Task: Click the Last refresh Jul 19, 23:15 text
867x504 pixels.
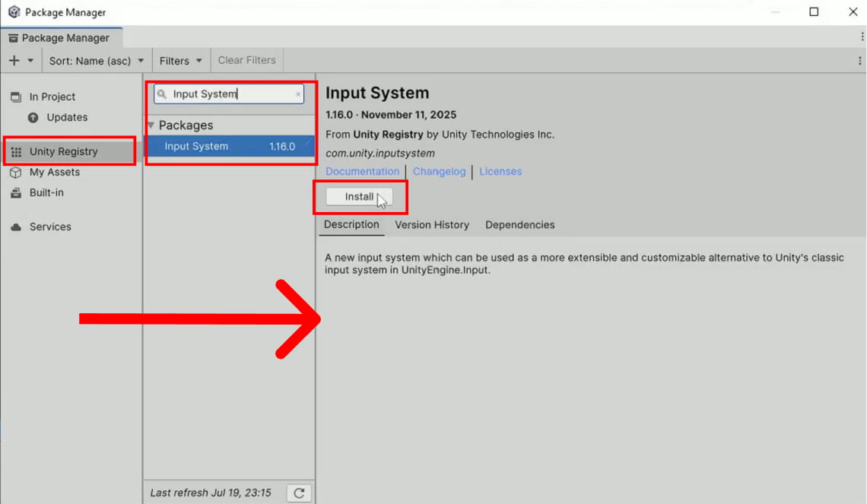Action: click(211, 493)
